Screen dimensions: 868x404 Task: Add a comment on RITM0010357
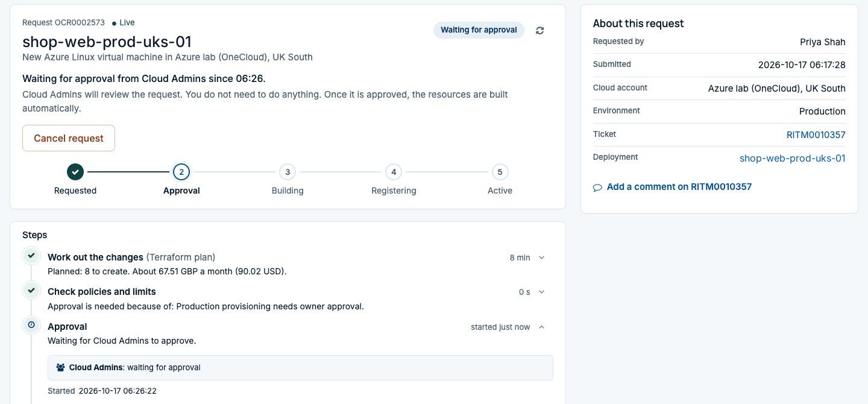point(679,187)
